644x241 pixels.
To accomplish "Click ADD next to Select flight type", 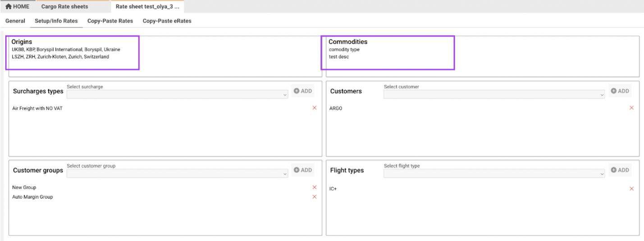I will [x=620, y=170].
